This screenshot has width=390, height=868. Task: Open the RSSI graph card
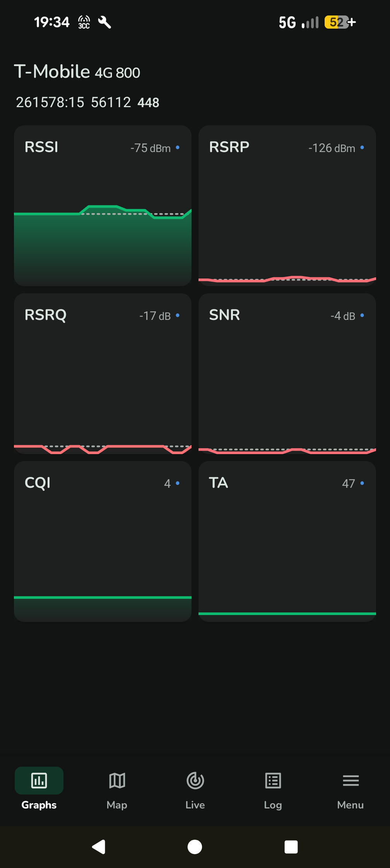pos(103,205)
